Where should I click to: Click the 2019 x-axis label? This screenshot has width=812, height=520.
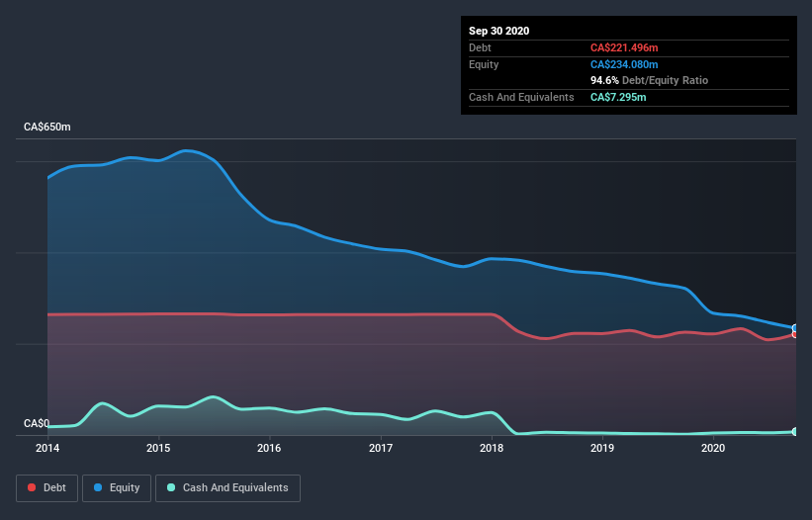[602, 448]
